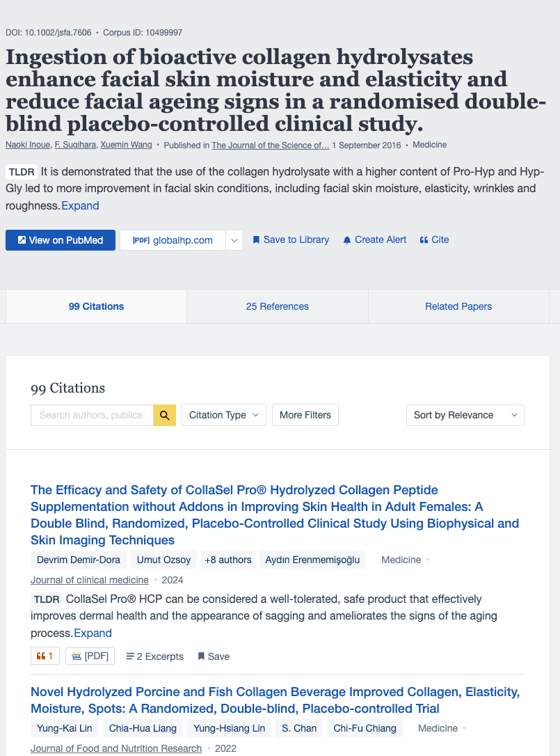Open the alternate PDF sources dropdown arrow
560x756 pixels.
coord(234,240)
